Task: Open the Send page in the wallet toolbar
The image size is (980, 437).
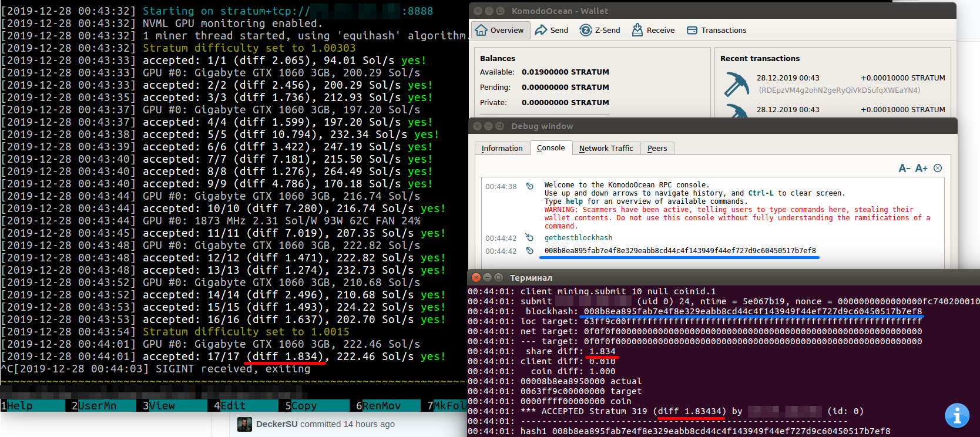Action: [552, 30]
